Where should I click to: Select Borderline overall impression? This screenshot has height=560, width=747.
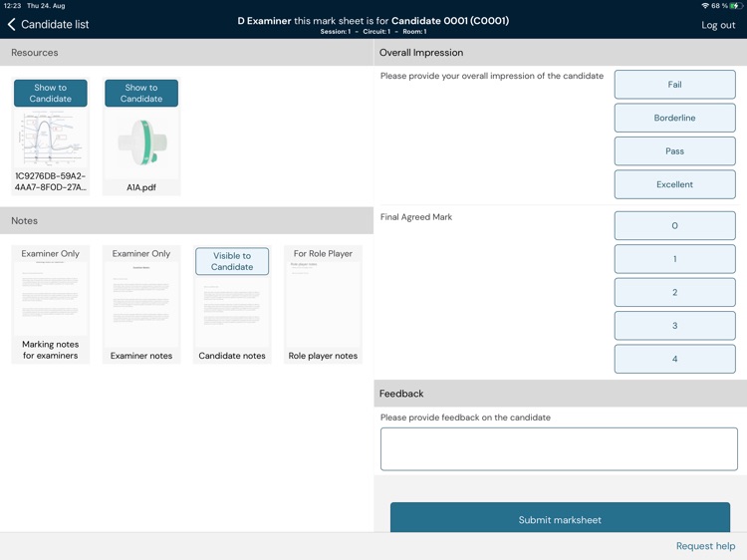[x=674, y=118]
